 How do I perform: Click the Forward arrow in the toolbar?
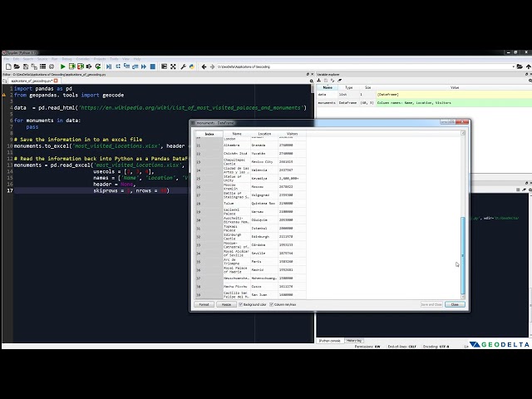point(213,66)
